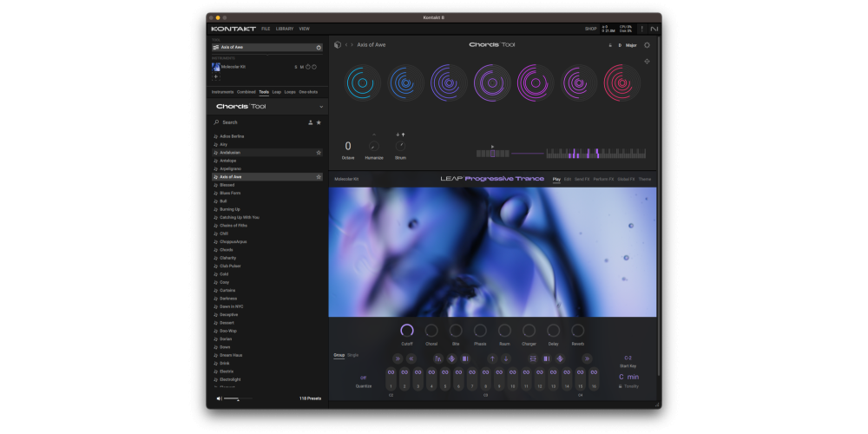Open the Quantize Off selector
Image resolution: width=868 pixels, height=434 pixels.
[363, 378]
